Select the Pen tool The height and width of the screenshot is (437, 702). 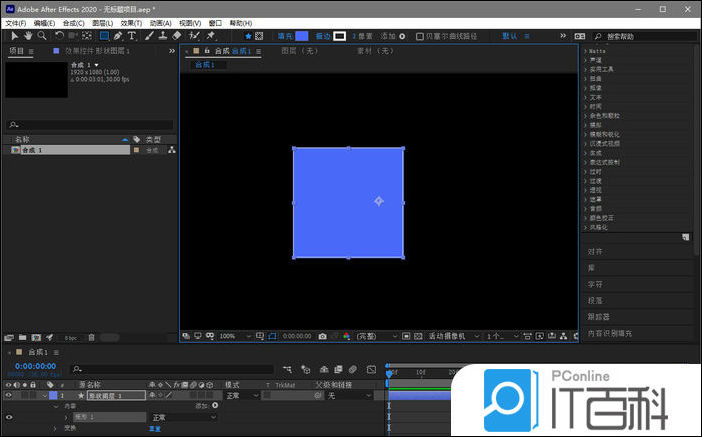coord(117,36)
